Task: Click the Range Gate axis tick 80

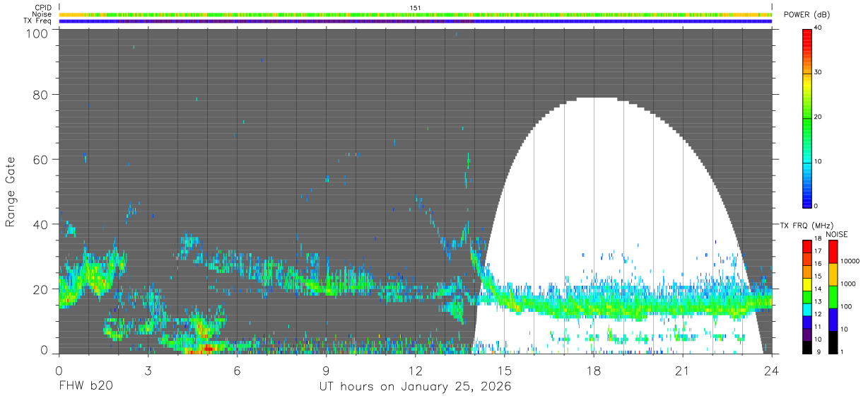Action: 39,94
